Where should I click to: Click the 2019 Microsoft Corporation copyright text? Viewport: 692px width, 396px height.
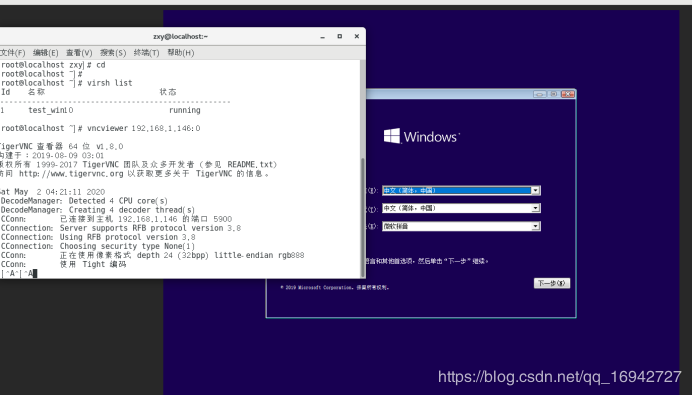tap(335, 287)
